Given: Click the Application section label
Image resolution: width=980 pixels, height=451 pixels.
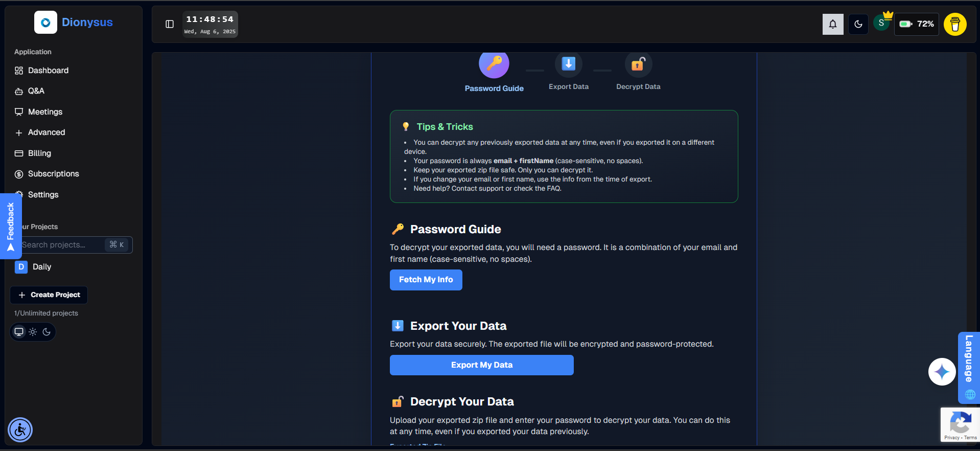Looking at the screenshot, I should (33, 52).
